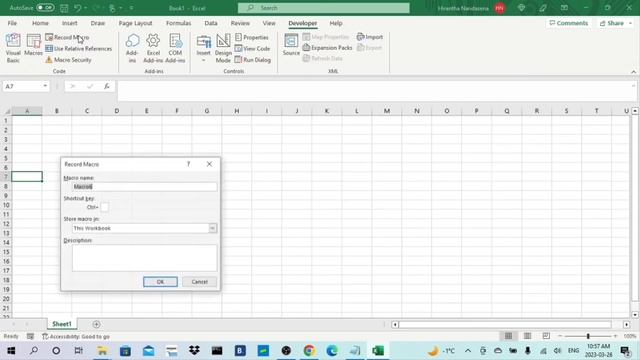Switch to Normal view
Screen dimensions: 640x360
click(x=508, y=336)
